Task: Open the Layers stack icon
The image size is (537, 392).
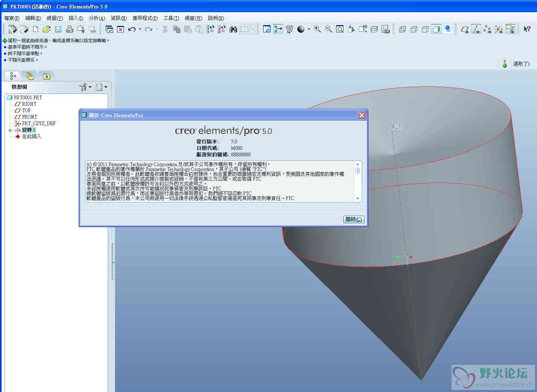Action: click(x=374, y=29)
